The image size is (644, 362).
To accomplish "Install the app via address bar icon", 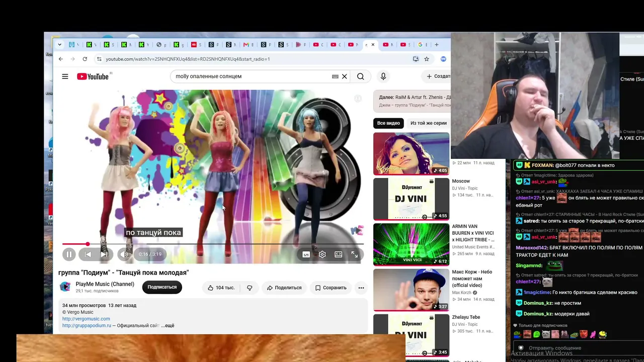I will (x=416, y=59).
